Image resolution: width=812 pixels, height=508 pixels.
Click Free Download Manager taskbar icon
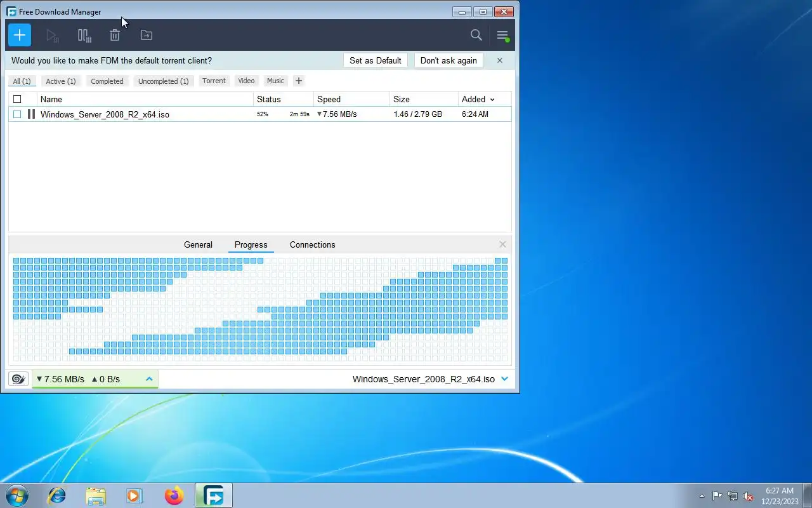coord(214,495)
